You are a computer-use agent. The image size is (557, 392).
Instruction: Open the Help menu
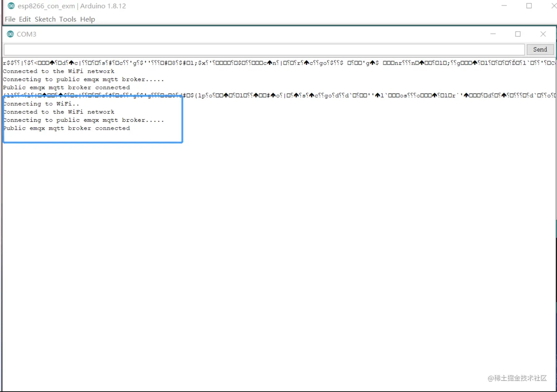pos(88,19)
